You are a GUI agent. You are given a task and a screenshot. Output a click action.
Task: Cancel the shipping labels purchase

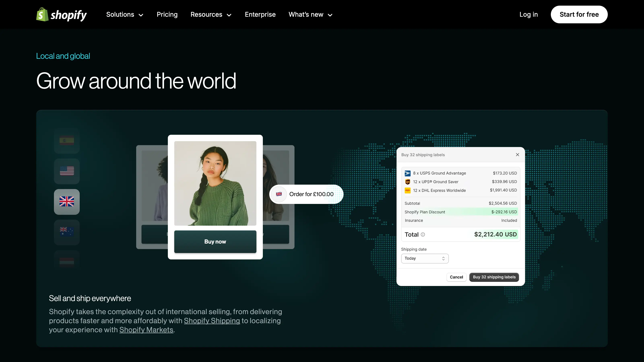(456, 277)
